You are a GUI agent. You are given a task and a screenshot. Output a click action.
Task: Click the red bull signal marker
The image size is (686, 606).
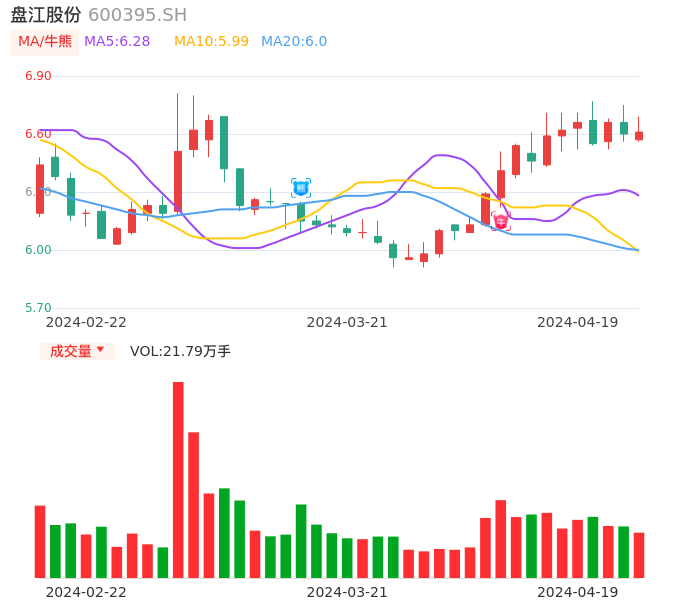pos(501,221)
